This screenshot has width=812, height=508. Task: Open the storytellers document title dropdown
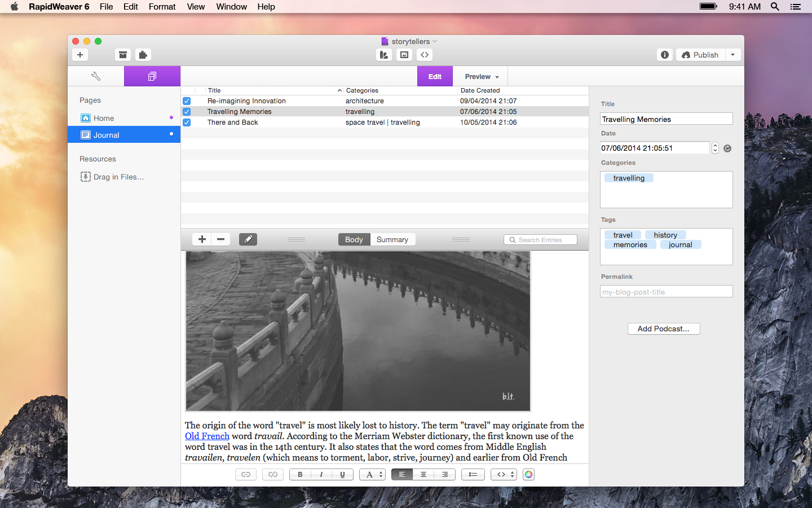[x=434, y=41]
